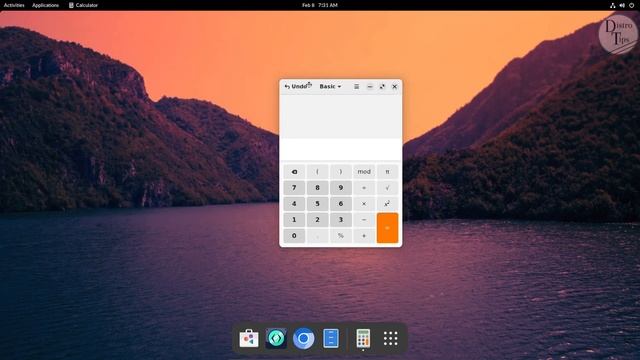This screenshot has height=360, width=640.
Task: Open the calculator hamburger menu
Action: coord(356,87)
